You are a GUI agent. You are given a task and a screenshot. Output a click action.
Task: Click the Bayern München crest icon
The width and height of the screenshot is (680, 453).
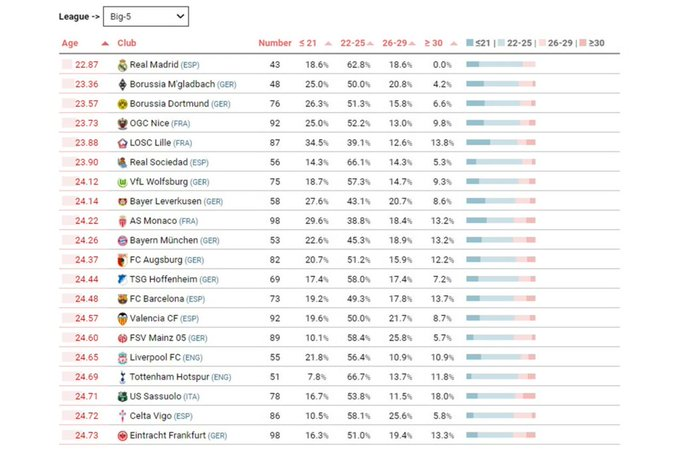pyautogui.click(x=122, y=241)
